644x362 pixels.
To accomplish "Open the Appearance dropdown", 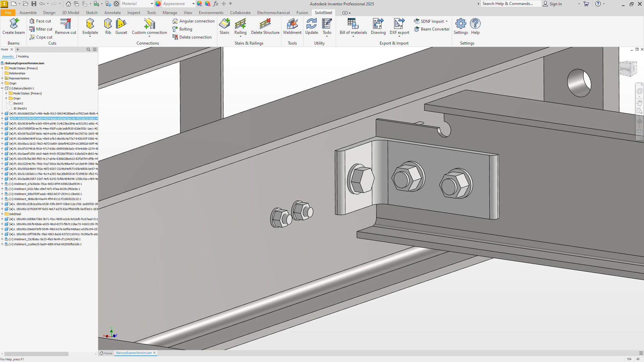I will point(193,4).
